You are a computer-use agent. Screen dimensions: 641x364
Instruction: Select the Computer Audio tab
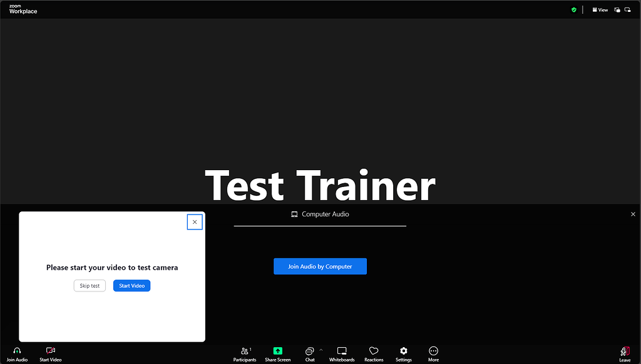click(320, 214)
